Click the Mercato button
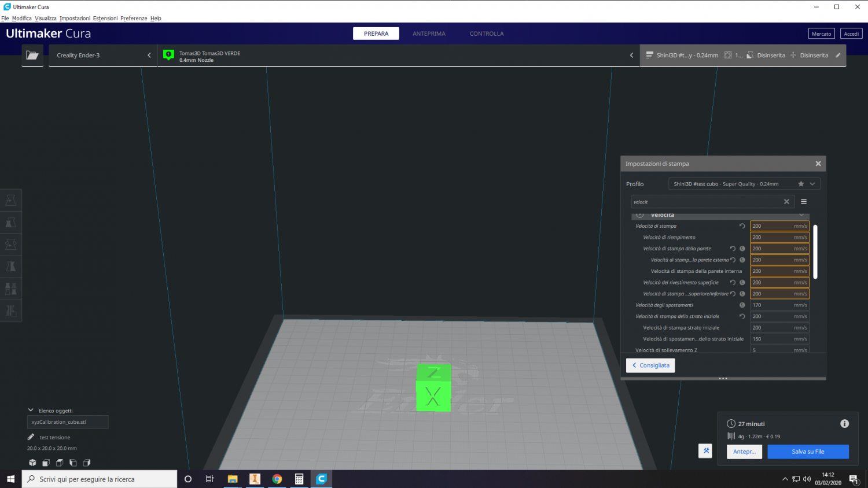 pyautogui.click(x=821, y=34)
